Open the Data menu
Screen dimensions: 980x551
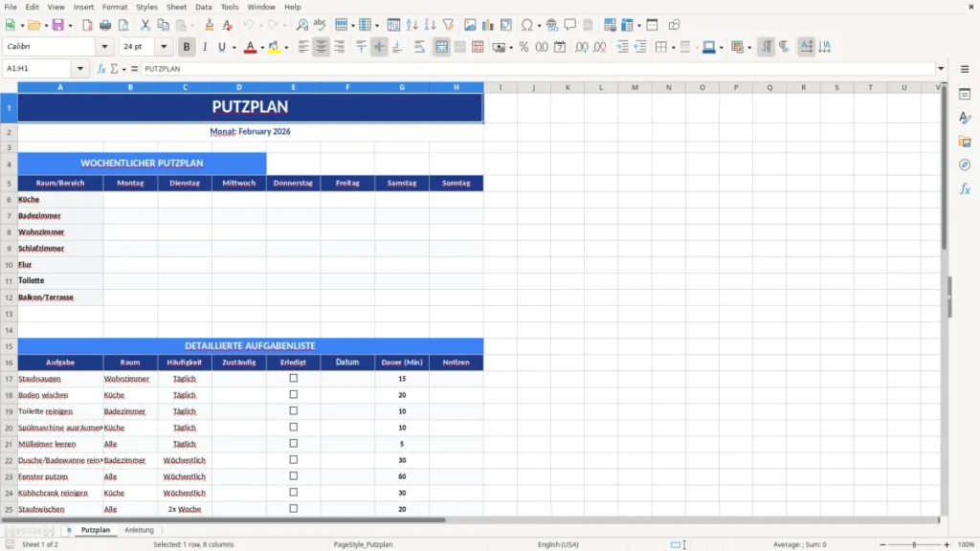[x=204, y=7]
